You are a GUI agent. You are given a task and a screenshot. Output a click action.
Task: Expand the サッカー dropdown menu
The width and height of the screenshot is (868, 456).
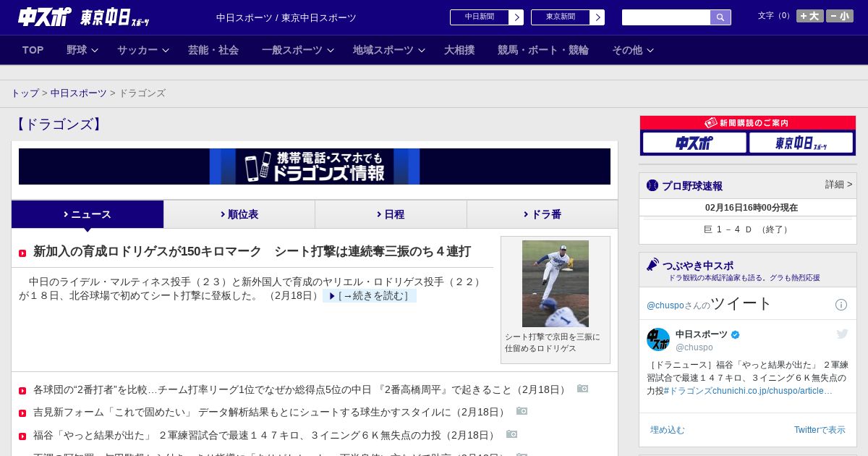click(x=142, y=50)
